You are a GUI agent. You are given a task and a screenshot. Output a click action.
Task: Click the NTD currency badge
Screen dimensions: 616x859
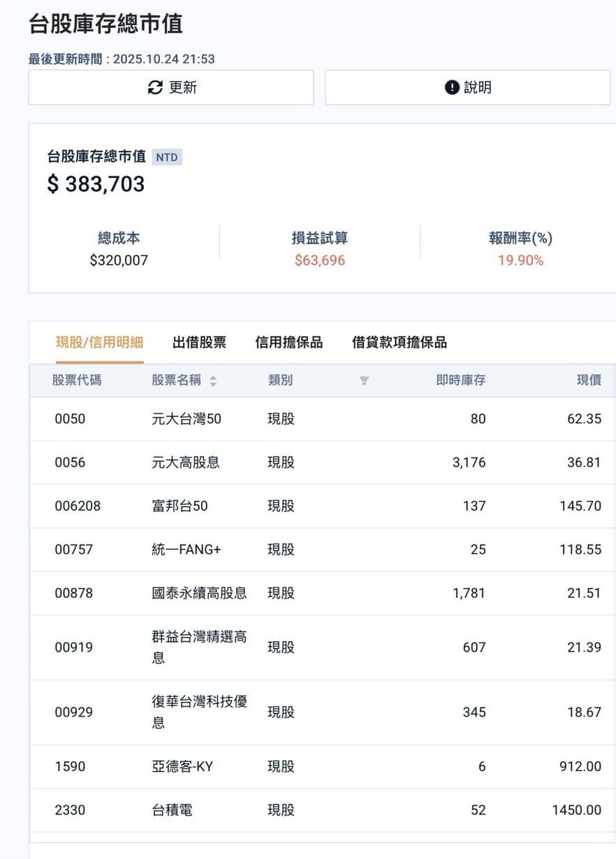point(167,157)
